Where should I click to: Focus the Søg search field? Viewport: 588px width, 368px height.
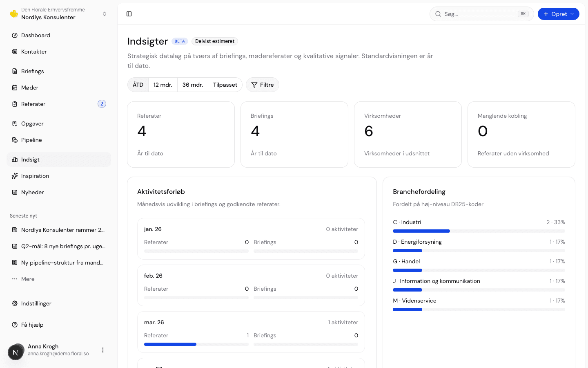tap(482, 14)
